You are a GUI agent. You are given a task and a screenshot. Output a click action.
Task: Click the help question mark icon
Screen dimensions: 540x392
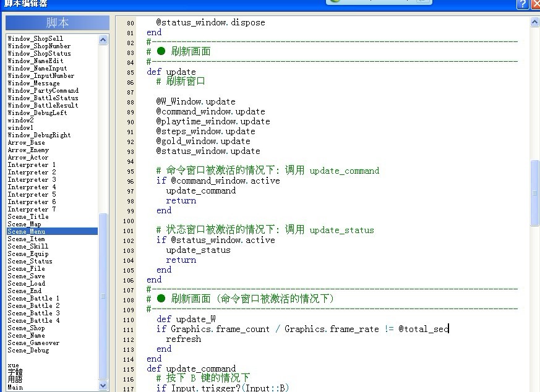point(523,4)
